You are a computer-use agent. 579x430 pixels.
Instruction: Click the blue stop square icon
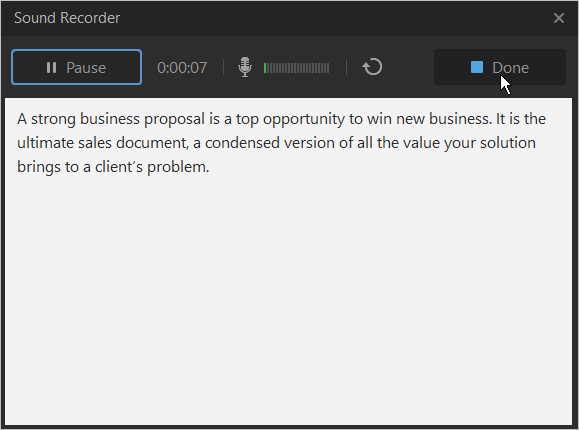[x=477, y=67]
